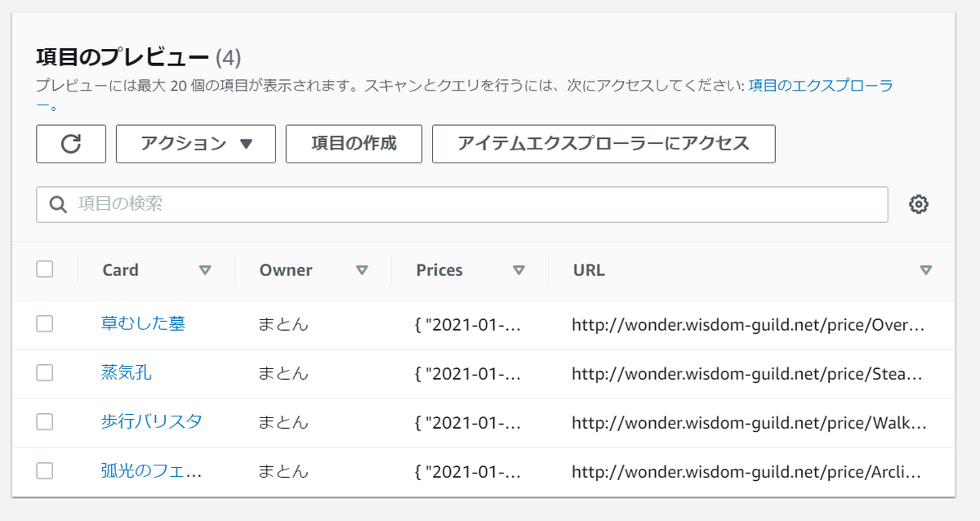Sort by the URL column arrow
The height and width of the screenshot is (521, 980).
[x=925, y=270]
